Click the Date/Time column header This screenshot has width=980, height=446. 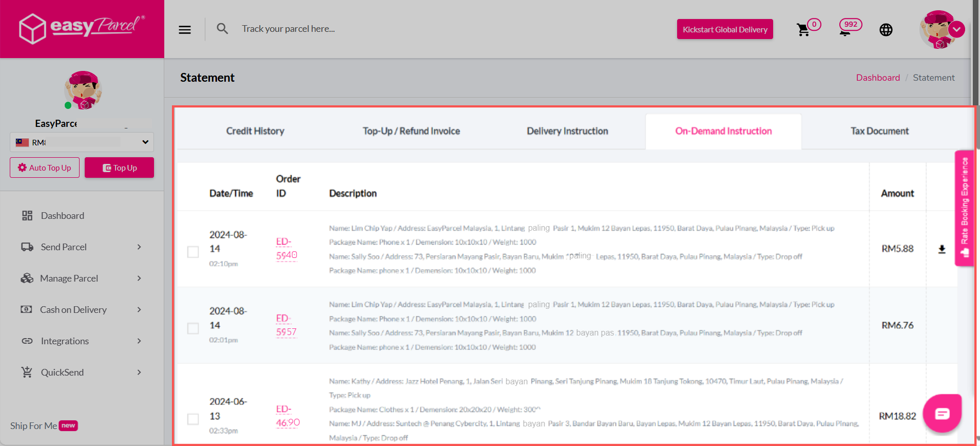click(x=231, y=193)
